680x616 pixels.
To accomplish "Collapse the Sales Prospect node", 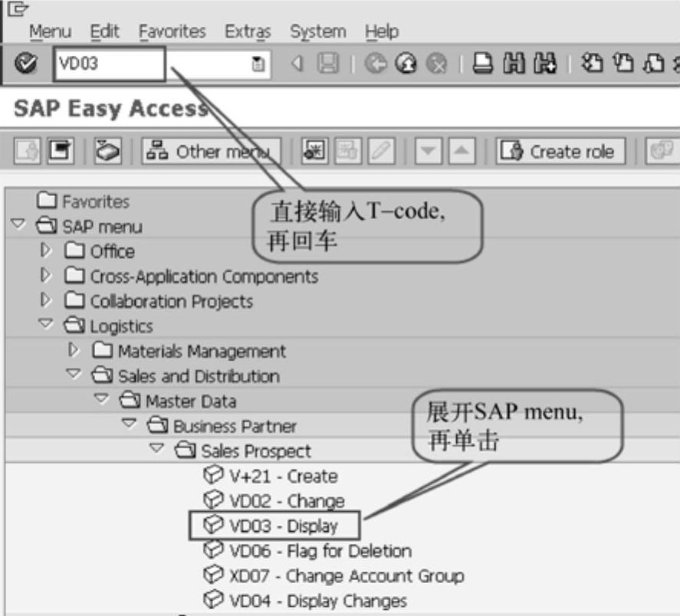I will pyautogui.click(x=157, y=448).
